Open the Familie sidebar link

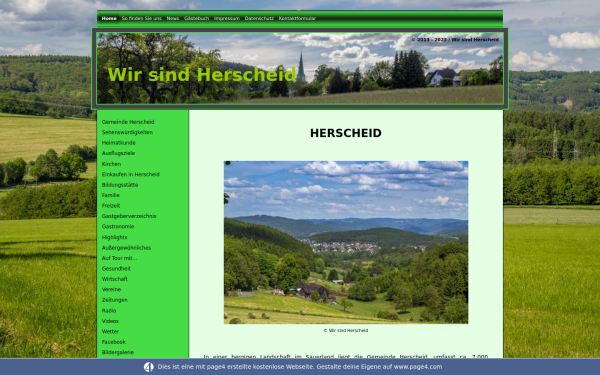tap(111, 195)
